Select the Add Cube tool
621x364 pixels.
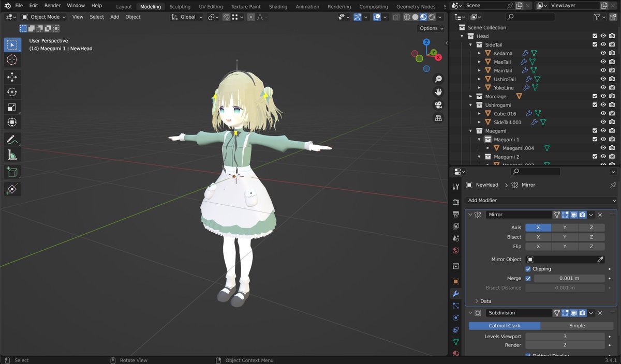pos(12,172)
